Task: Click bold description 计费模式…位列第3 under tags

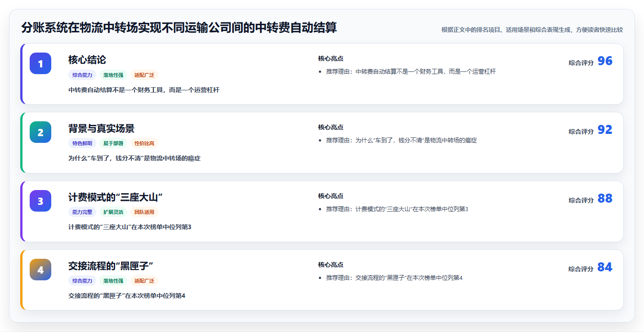Action: coord(130,227)
